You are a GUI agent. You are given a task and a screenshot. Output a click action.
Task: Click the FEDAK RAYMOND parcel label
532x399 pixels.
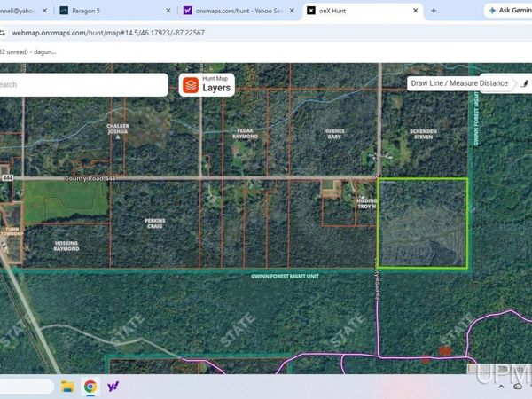(x=245, y=133)
